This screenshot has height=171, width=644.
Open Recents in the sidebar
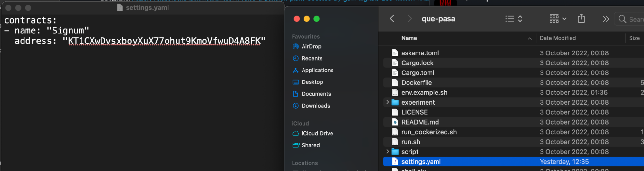(312, 58)
